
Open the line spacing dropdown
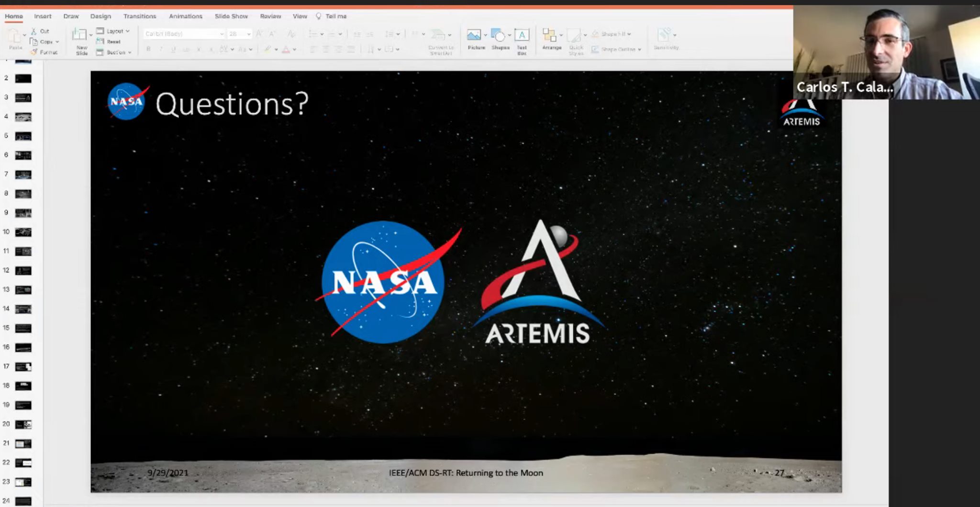tap(392, 34)
